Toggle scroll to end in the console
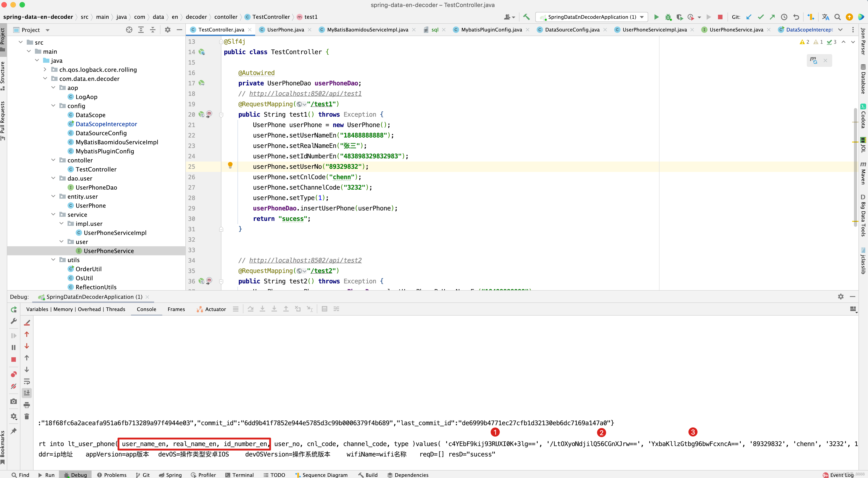 coord(27,393)
